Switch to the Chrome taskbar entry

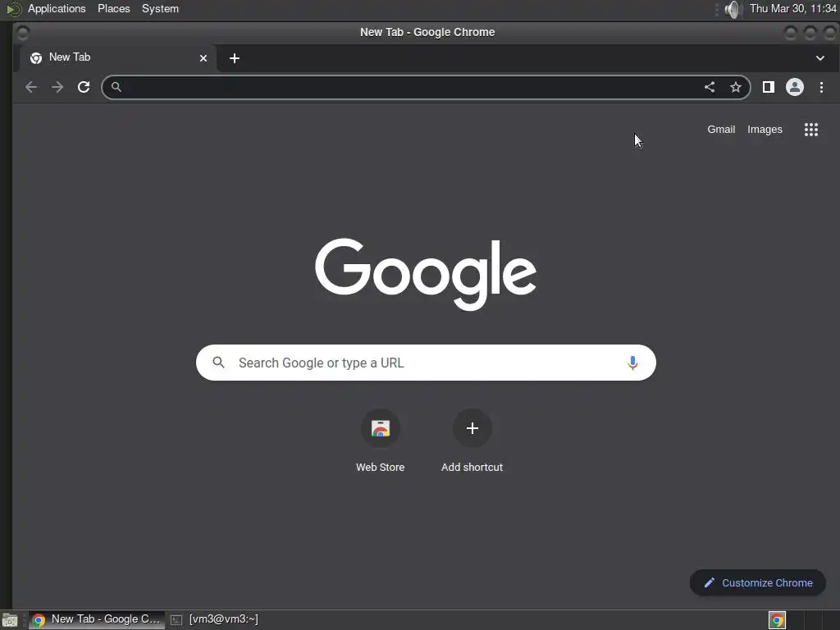pyautogui.click(x=97, y=619)
